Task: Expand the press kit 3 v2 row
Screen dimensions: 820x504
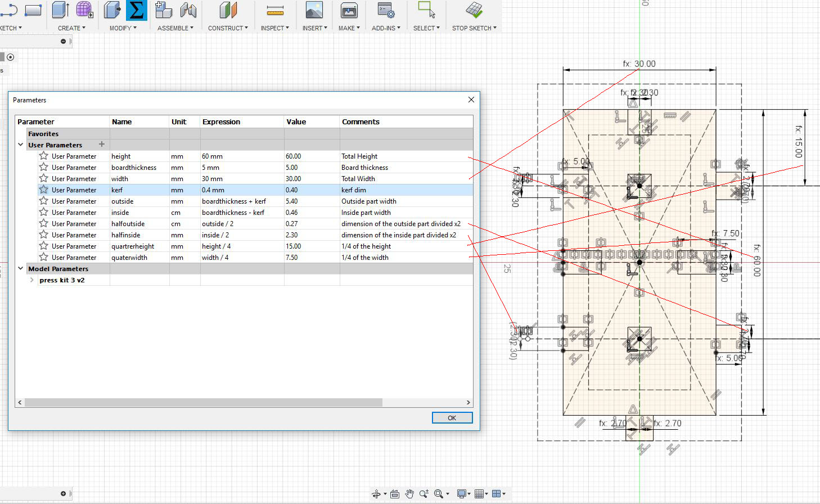Action: (x=32, y=280)
